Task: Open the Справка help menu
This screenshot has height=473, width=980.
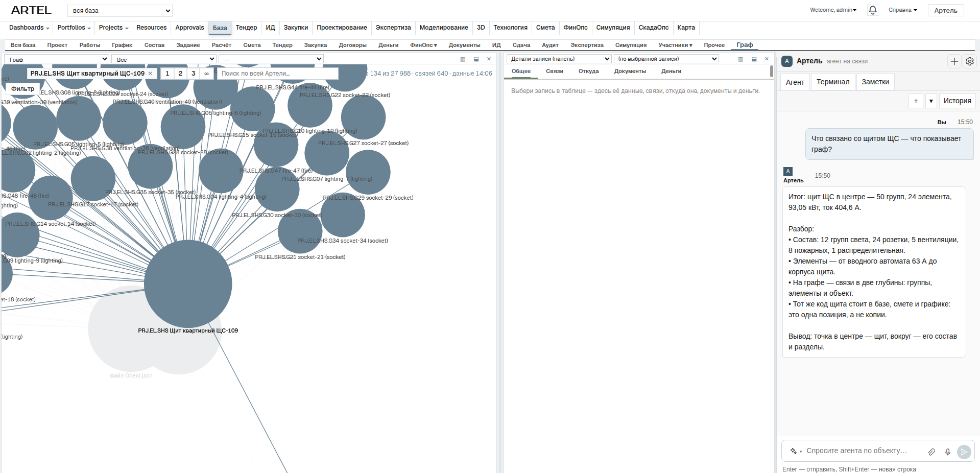Action: click(903, 10)
